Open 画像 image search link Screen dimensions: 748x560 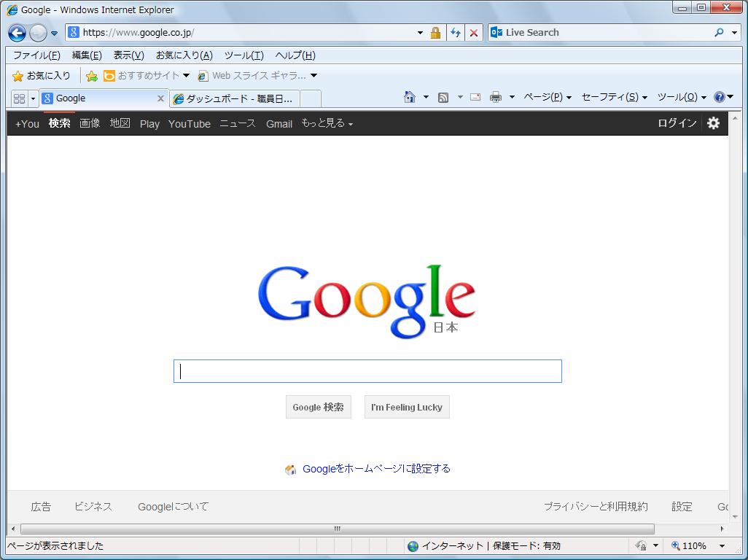point(90,123)
